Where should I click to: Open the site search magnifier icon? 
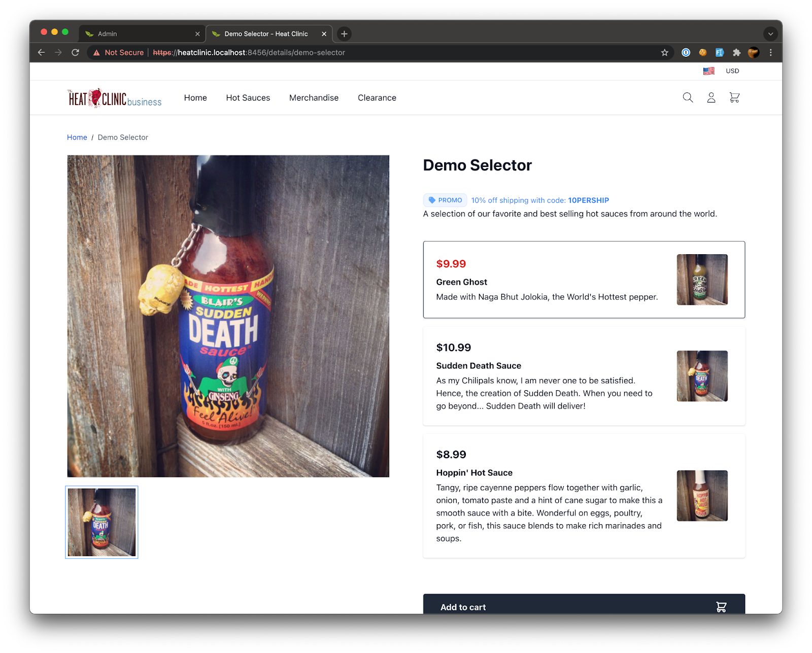point(688,97)
